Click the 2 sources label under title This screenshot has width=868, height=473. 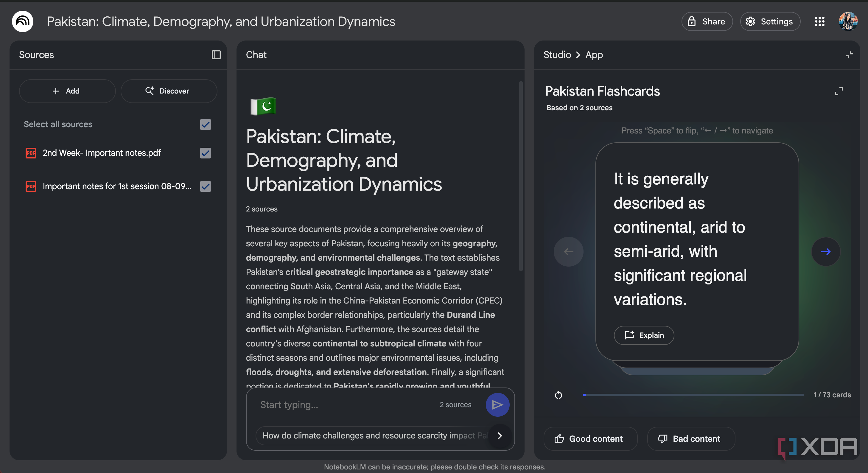pyautogui.click(x=262, y=209)
